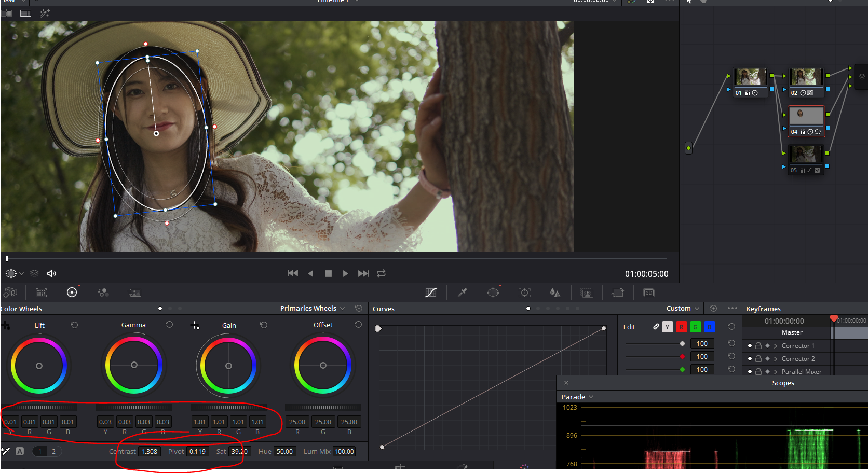
Task: Click the Hue value field
Action: (x=284, y=451)
